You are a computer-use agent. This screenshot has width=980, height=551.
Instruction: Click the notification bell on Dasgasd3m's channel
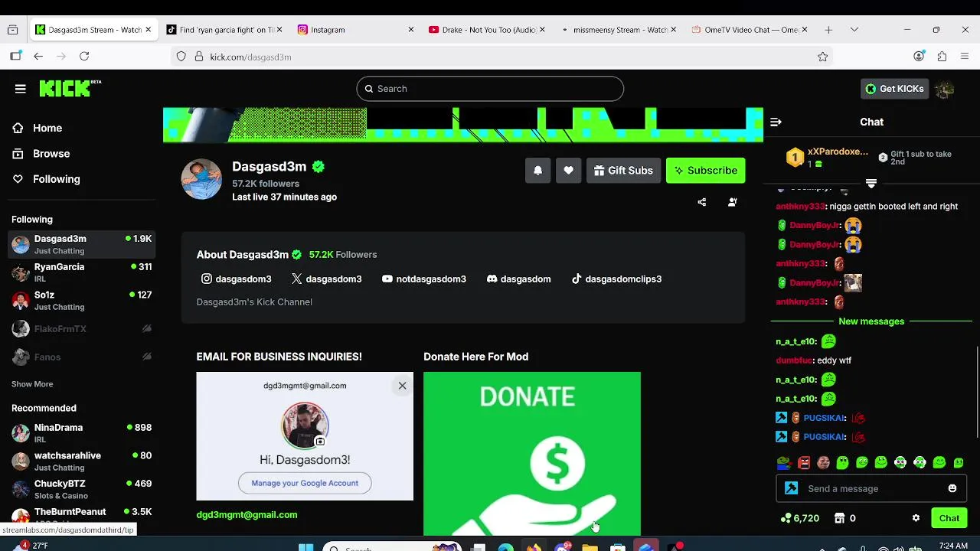[x=537, y=171]
